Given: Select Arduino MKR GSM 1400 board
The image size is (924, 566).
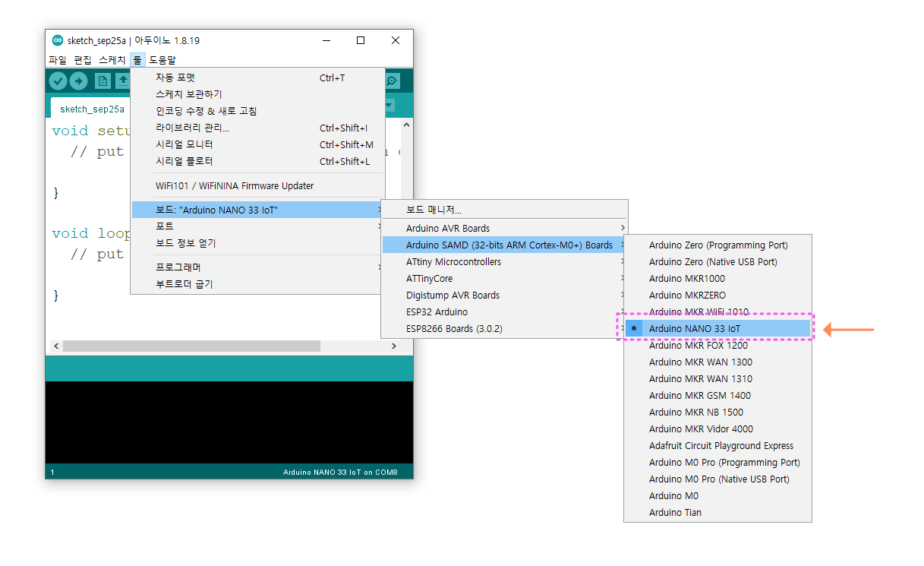Looking at the screenshot, I should click(717, 395).
